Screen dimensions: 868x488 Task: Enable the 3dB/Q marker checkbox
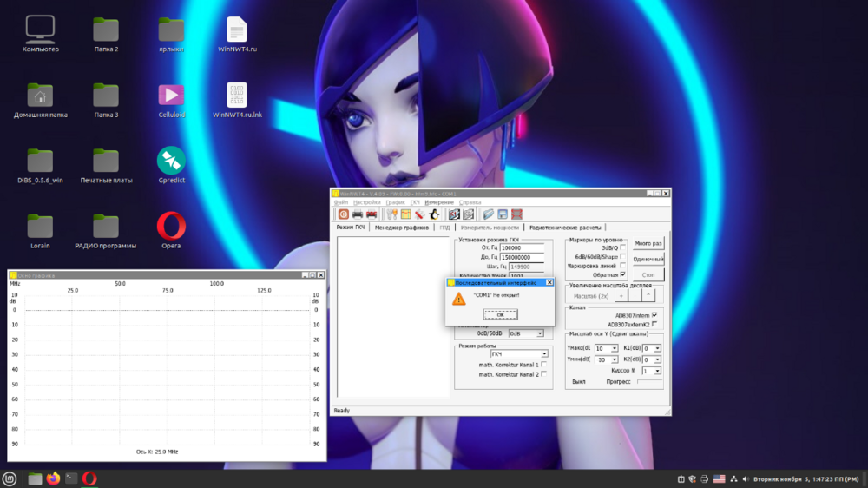pyautogui.click(x=622, y=247)
